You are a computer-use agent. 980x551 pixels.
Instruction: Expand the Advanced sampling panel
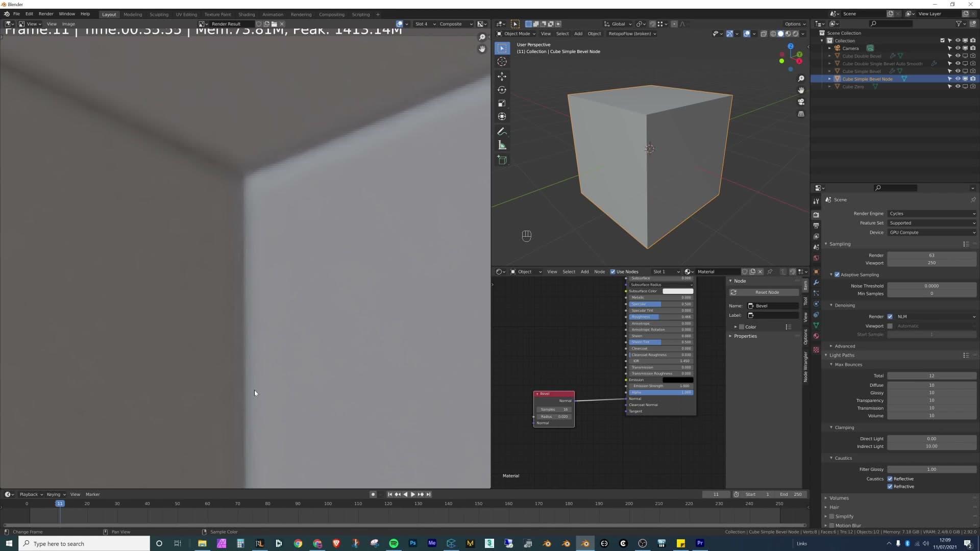point(844,346)
